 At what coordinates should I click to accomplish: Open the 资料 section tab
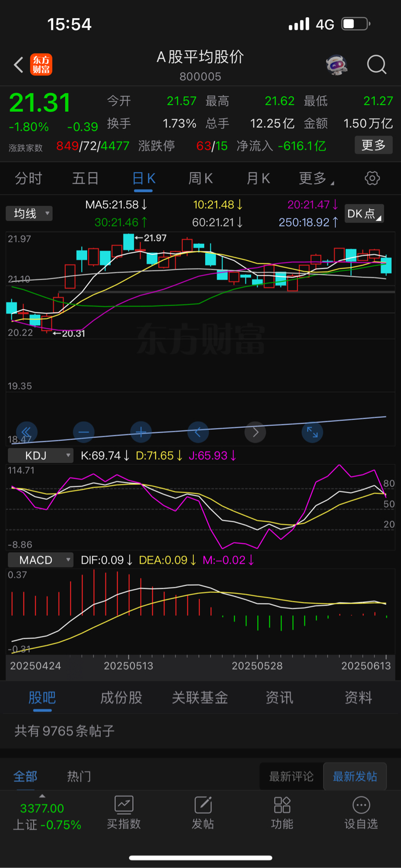point(358,698)
